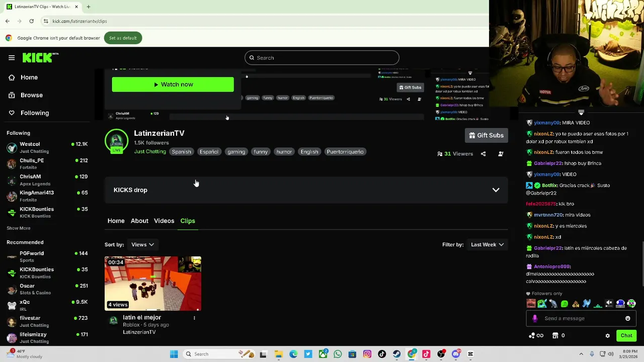Select the poop ON emote
Image resolution: width=644 pixels, height=362 pixels.
pos(576,303)
